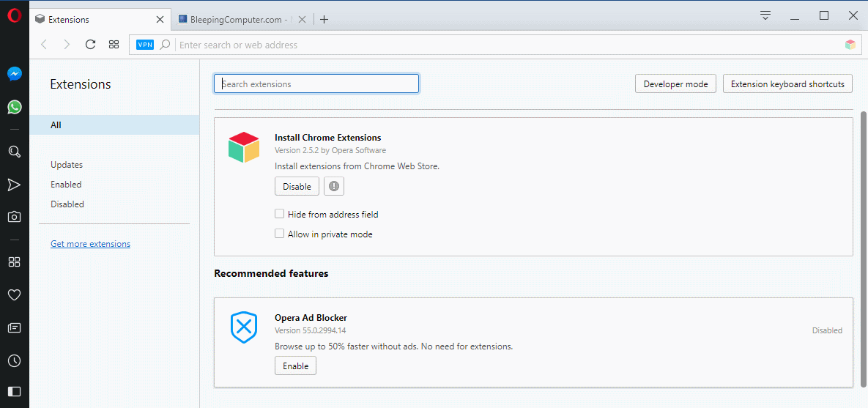Open the sidebar Instant Search icon

click(x=15, y=152)
